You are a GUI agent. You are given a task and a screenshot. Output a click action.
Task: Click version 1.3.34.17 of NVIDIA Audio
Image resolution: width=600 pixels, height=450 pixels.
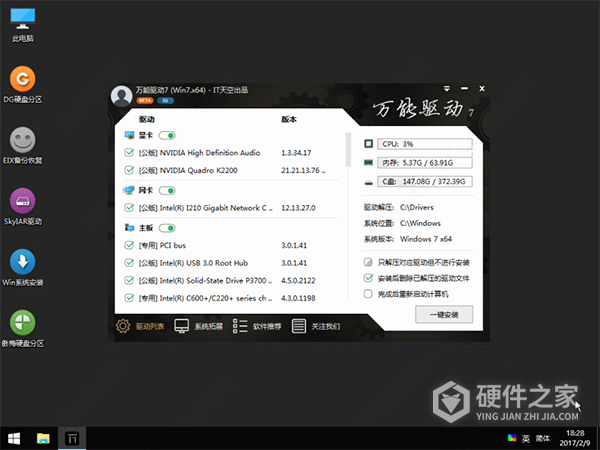pos(296,153)
